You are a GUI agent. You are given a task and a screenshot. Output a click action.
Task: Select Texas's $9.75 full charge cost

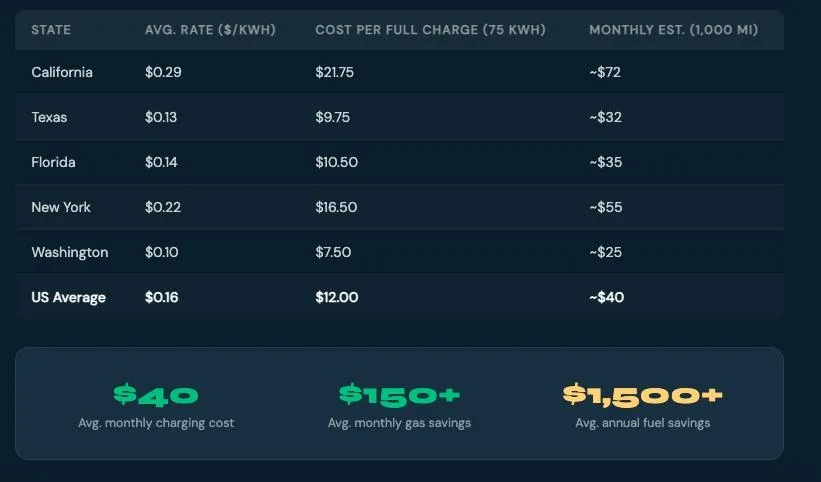tap(332, 117)
